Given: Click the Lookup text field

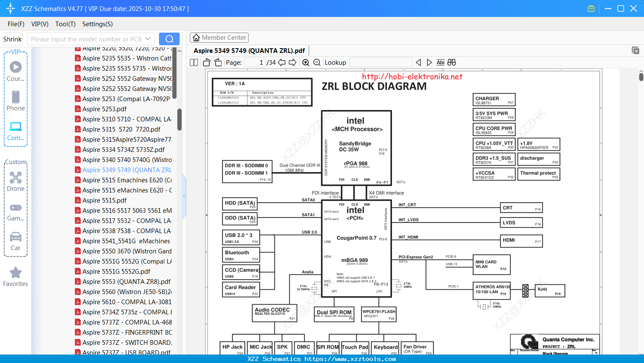Looking at the screenshot, I should coord(381,63).
